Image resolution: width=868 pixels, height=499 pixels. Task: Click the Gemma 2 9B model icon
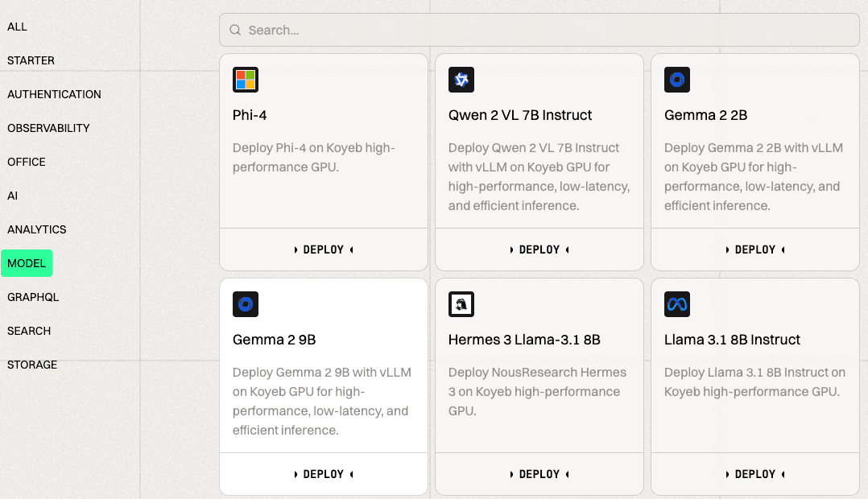[x=246, y=304]
